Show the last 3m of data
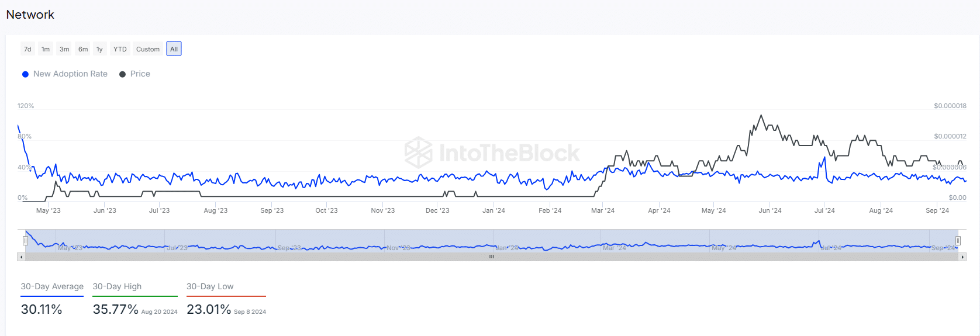Screen dimensions: 980x336 point(64,49)
